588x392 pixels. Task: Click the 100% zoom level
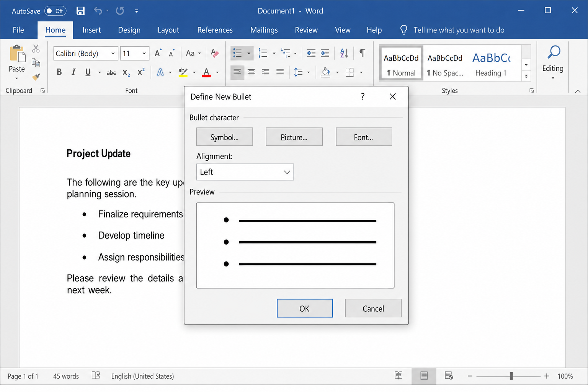point(565,376)
